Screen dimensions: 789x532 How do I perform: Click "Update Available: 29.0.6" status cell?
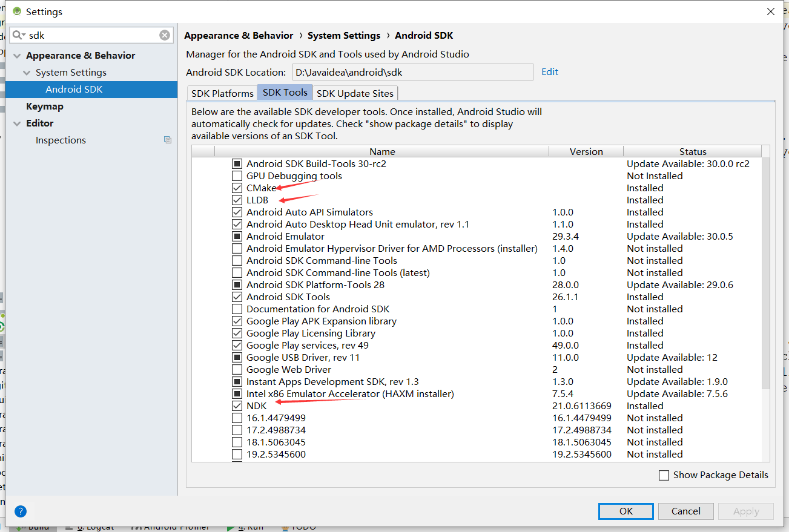coord(679,284)
